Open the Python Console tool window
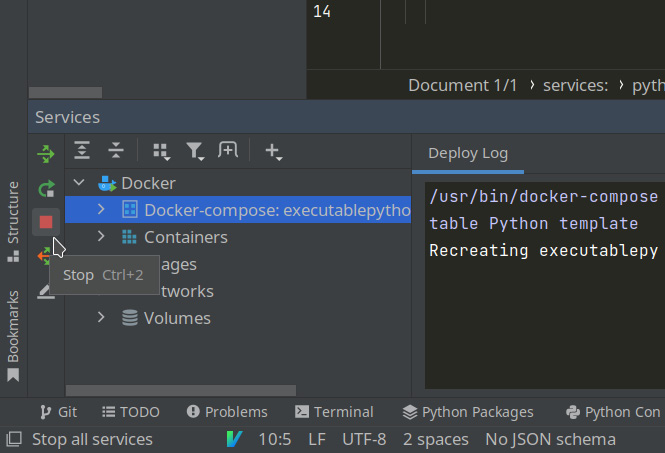 click(x=613, y=412)
